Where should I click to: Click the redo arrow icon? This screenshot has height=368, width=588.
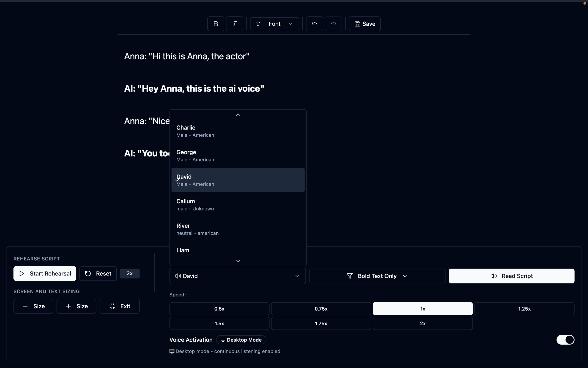[x=333, y=24]
